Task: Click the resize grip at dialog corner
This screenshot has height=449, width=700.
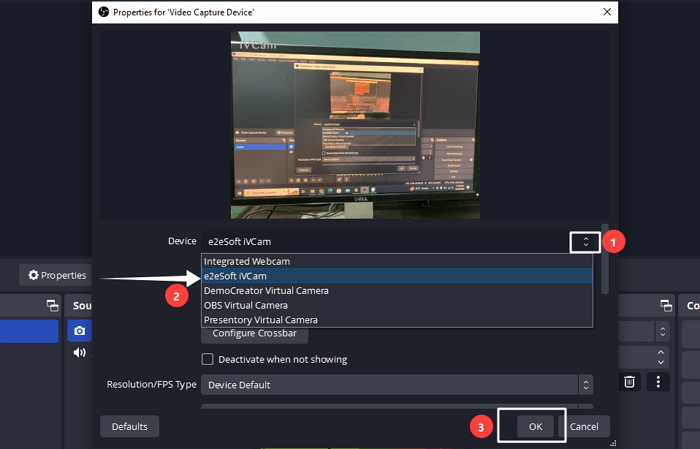Action: tap(613, 443)
